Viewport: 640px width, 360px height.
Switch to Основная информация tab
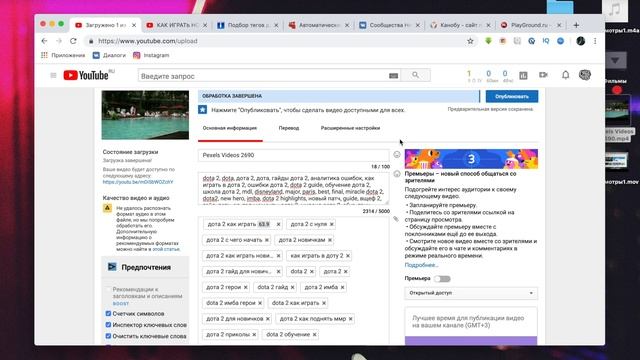[x=230, y=128]
